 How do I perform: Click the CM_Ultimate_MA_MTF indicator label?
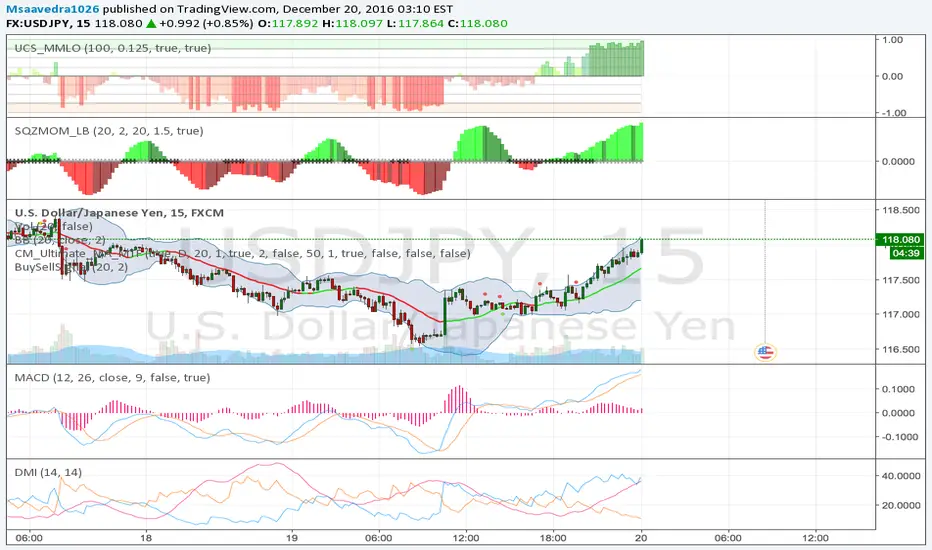[243, 253]
